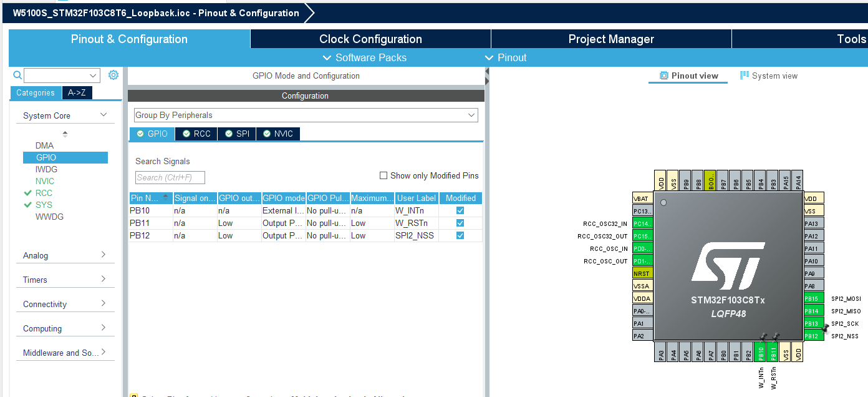Image resolution: width=868 pixels, height=397 pixels.
Task: Open the SPI configuration tab
Action: click(237, 134)
